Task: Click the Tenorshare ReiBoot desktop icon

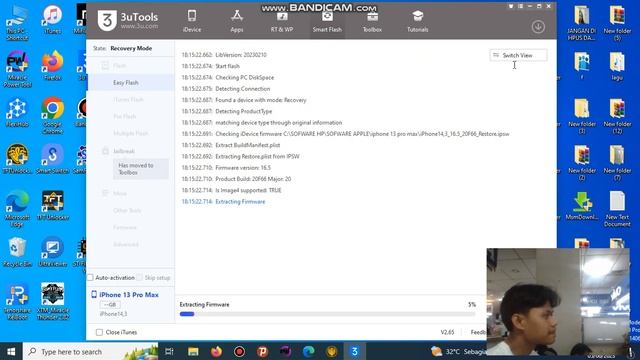Action: (17, 302)
